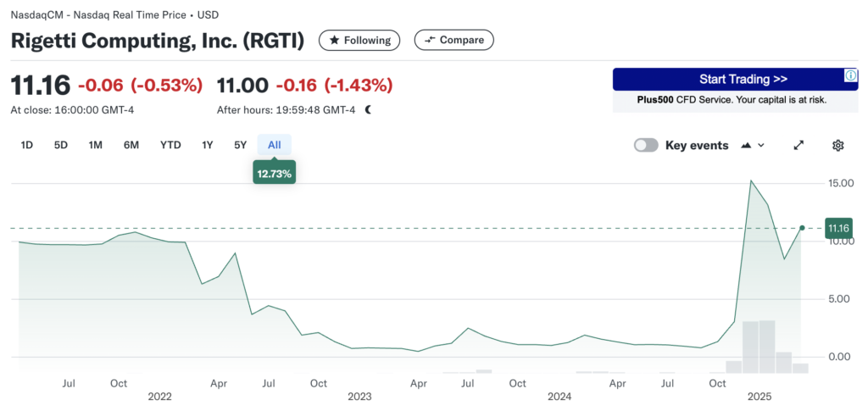The width and height of the screenshot is (868, 411).
Task: Switch to 1Y chart range
Action: 207,145
